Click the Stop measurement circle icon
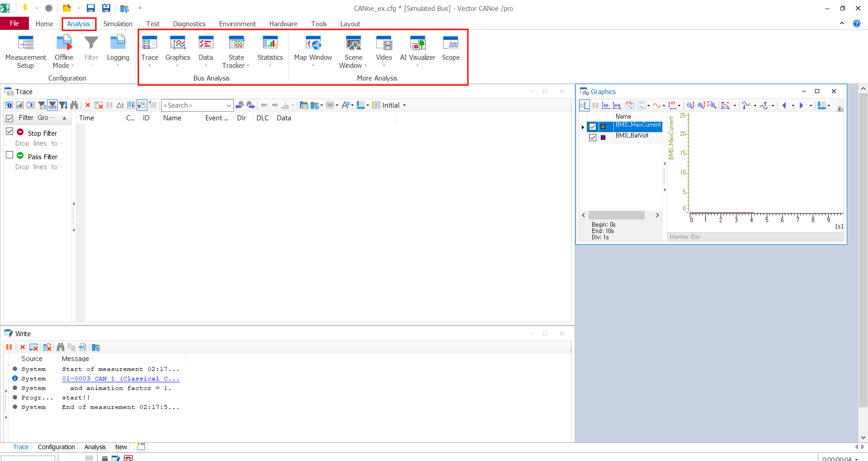This screenshot has height=461, width=868. tap(49, 8)
